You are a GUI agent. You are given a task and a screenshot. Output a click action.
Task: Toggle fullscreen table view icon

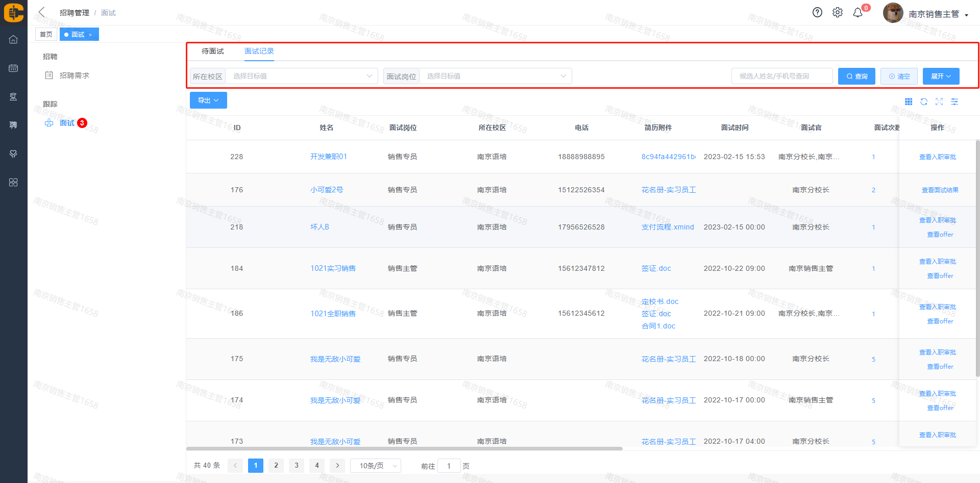click(939, 102)
